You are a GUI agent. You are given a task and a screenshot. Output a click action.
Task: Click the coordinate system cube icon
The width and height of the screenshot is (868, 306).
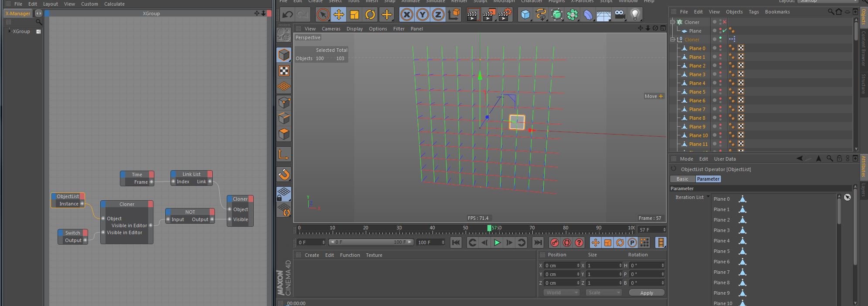click(454, 15)
